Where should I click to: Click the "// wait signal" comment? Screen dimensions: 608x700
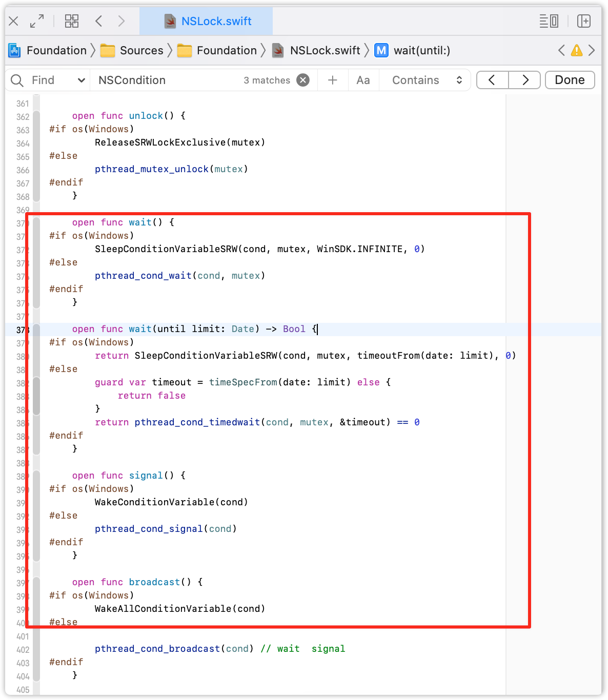pyautogui.click(x=302, y=649)
